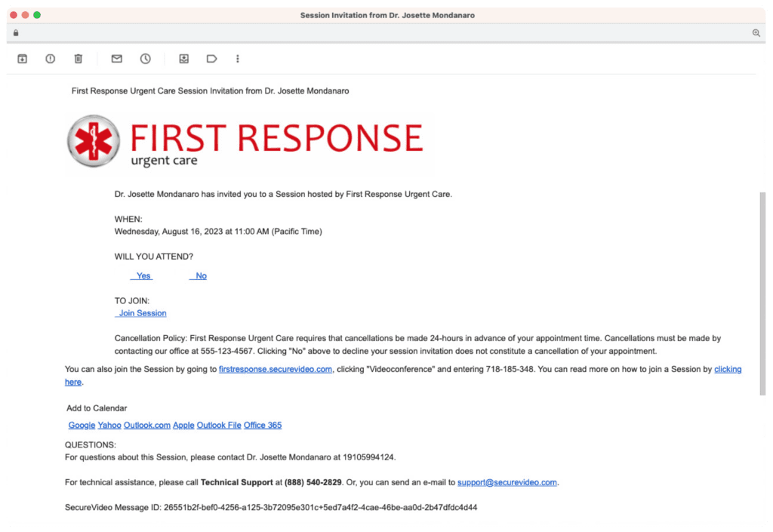773x532 pixels.
Task: Open the Join Session link
Action: tap(140, 313)
